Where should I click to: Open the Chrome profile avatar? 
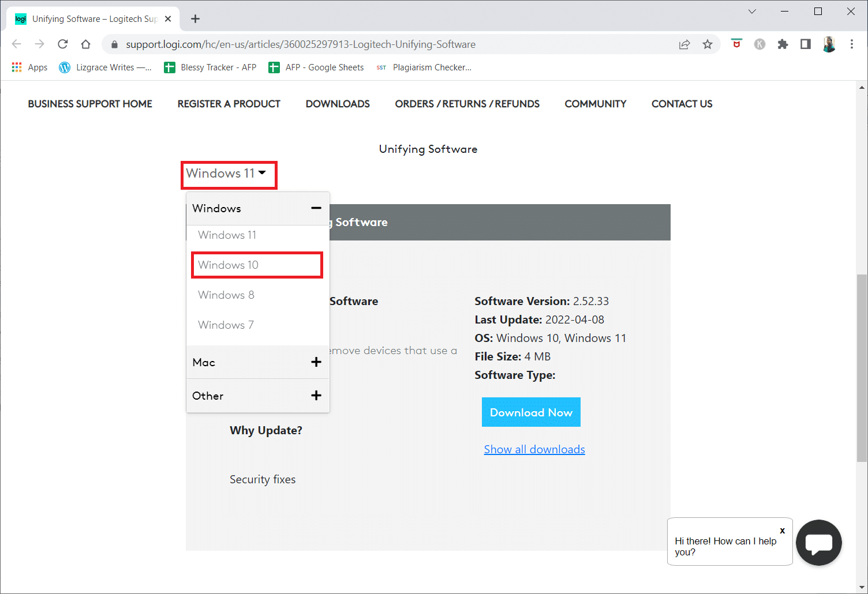829,44
